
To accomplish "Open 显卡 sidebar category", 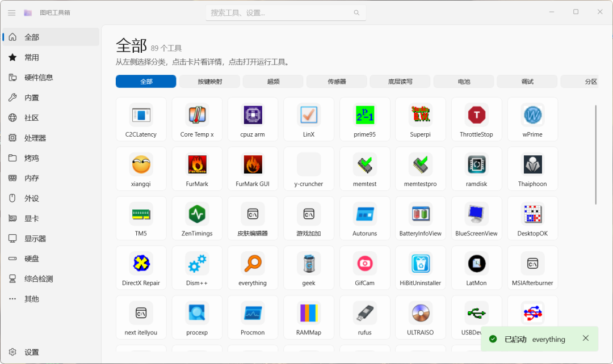I will tap(51, 218).
